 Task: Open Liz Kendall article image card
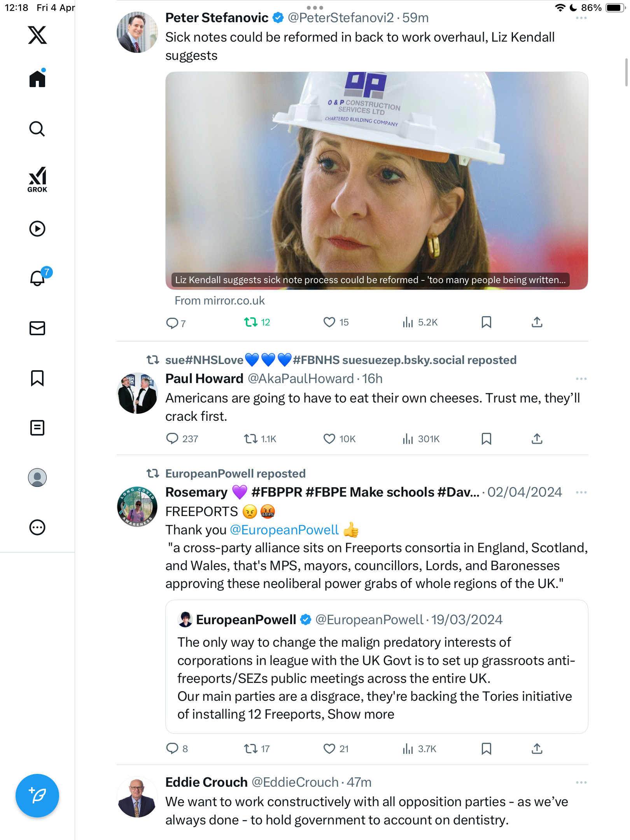376,181
